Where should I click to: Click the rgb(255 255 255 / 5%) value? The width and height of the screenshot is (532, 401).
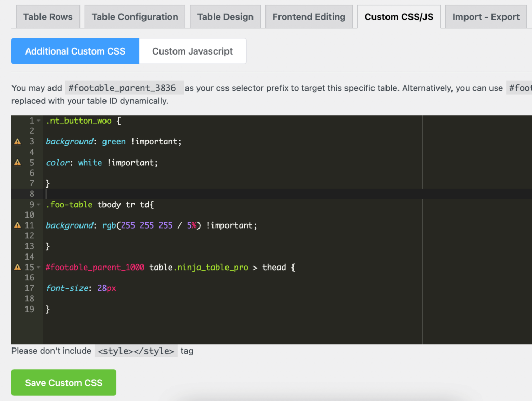click(152, 225)
